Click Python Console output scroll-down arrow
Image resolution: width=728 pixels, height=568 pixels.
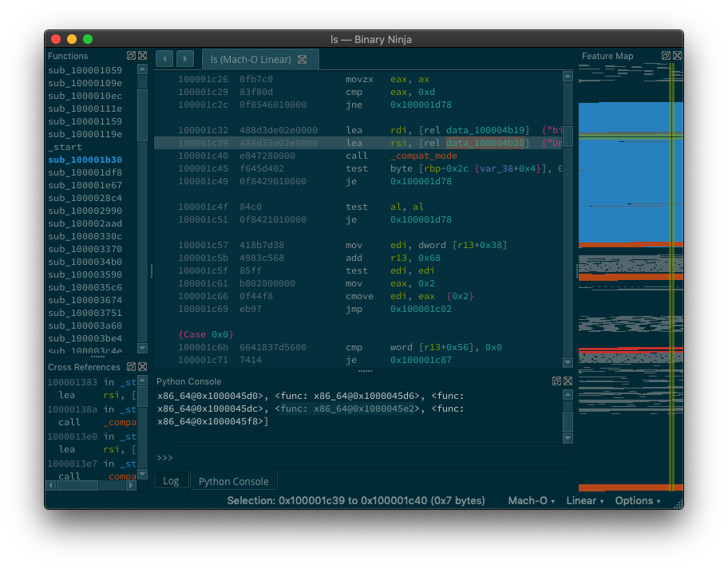(x=568, y=438)
